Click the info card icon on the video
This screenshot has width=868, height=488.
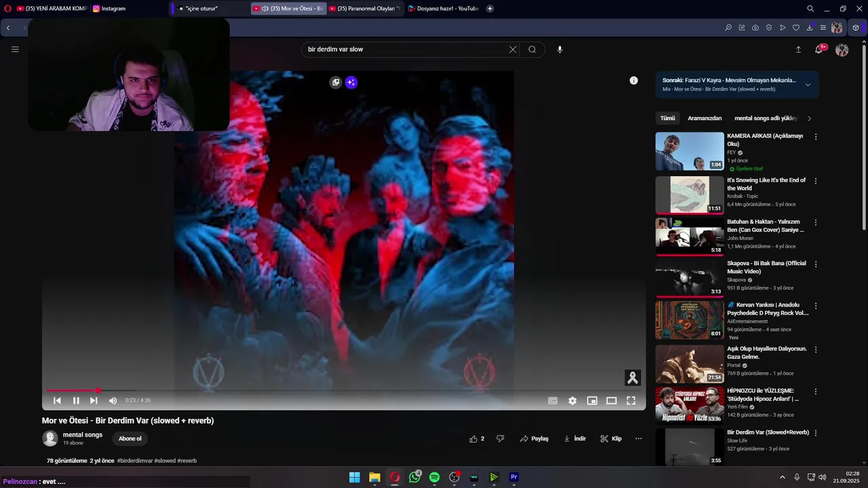tap(633, 81)
